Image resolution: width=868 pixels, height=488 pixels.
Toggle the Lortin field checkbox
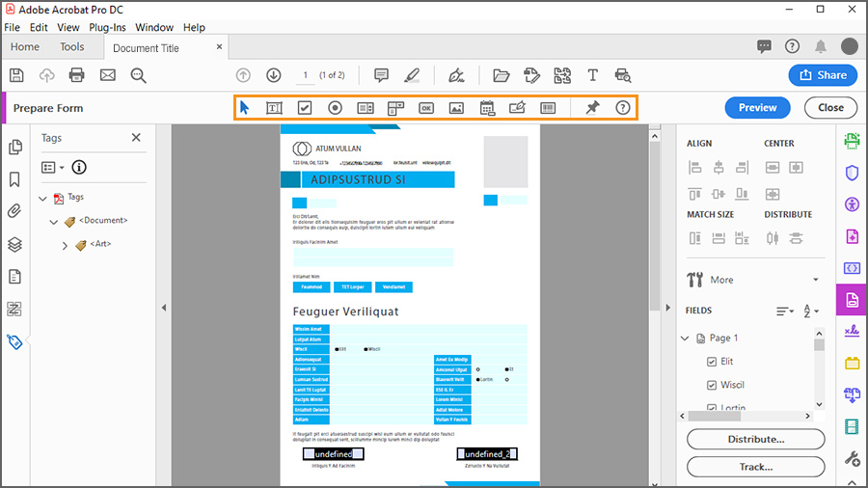[x=712, y=408]
